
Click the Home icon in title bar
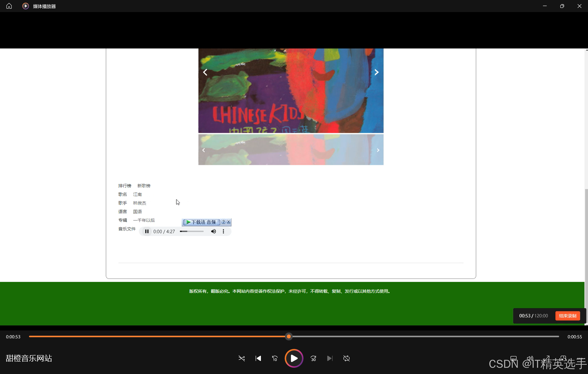pos(9,6)
